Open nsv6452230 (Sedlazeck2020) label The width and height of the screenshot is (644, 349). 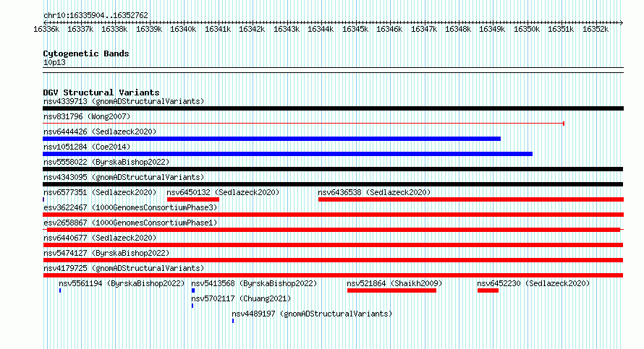tap(533, 283)
